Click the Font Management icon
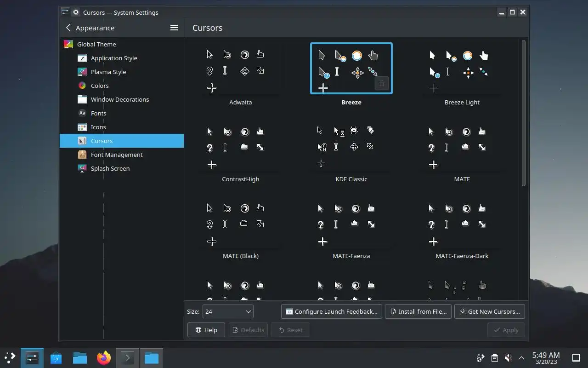 coord(82,155)
